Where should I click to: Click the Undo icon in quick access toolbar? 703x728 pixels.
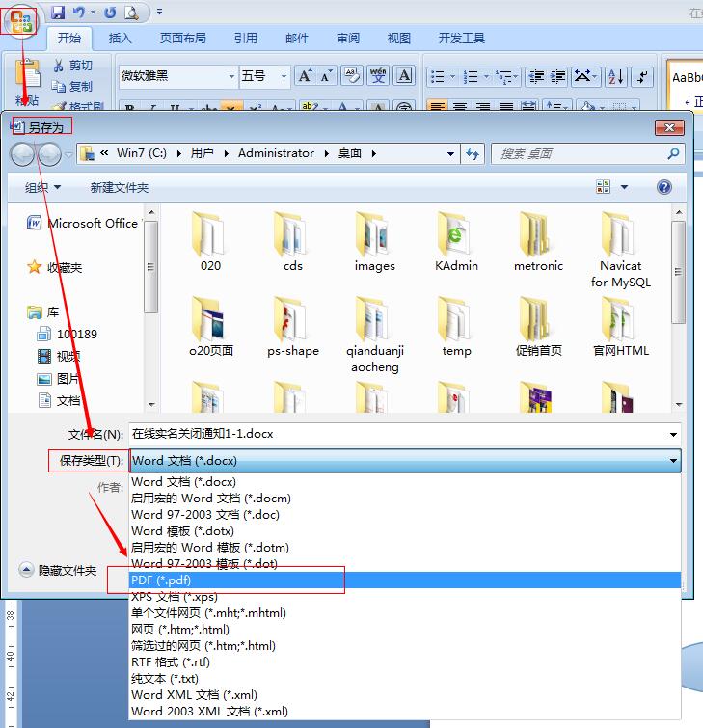tap(79, 13)
